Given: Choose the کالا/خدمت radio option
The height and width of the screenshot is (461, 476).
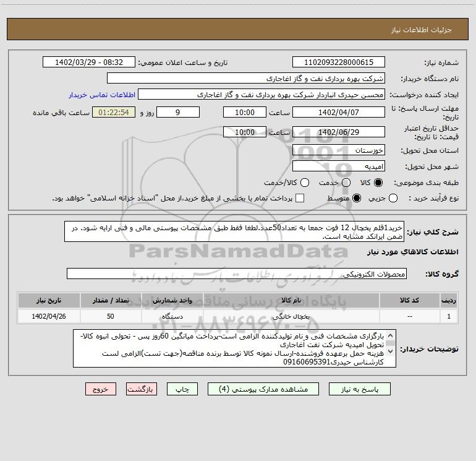Looking at the screenshot, I should pyautogui.click(x=305, y=183).
